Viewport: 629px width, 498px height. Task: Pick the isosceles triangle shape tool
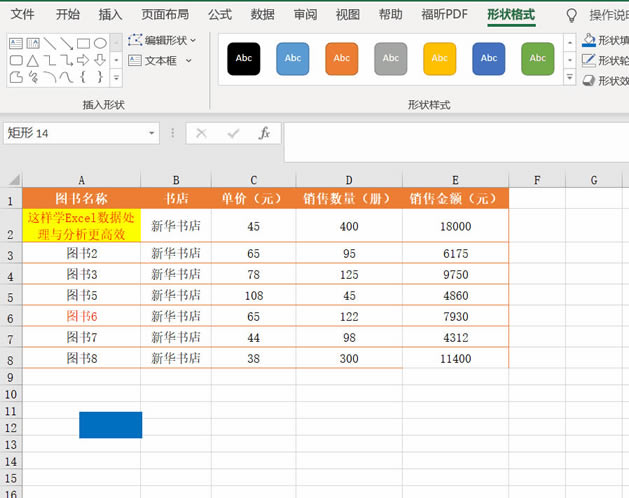pyautogui.click(x=33, y=61)
